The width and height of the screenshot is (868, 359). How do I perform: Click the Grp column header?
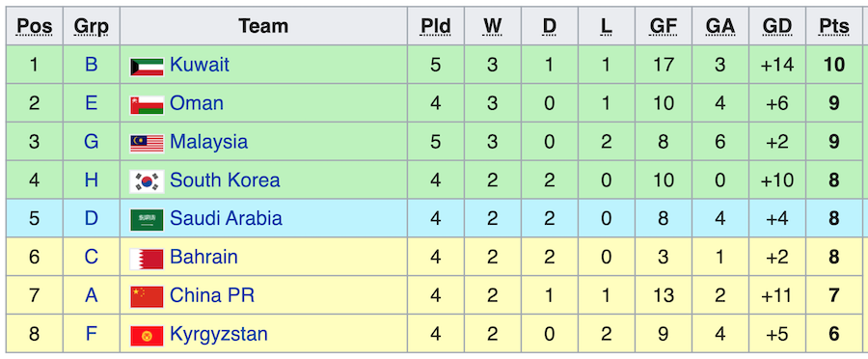pos(92,26)
